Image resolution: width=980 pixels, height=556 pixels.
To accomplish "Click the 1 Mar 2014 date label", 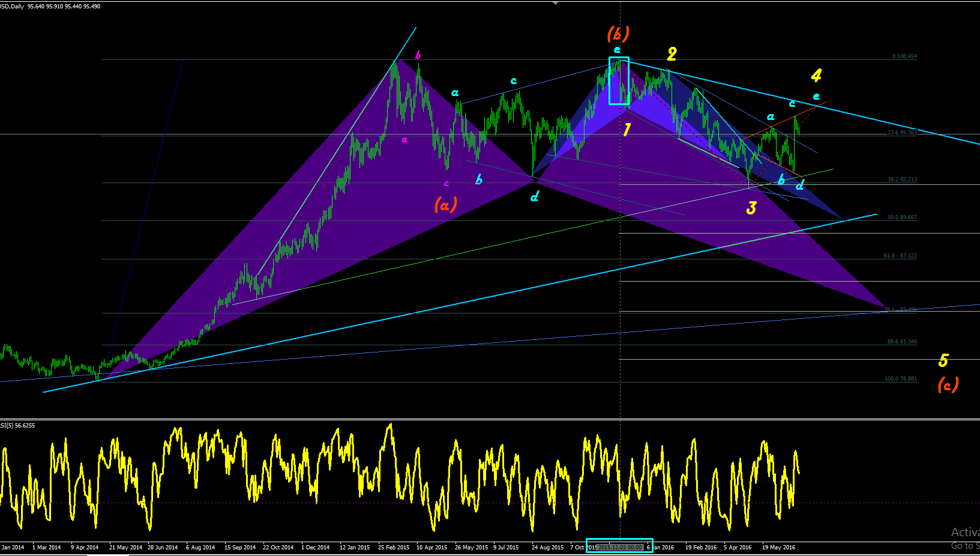I will [x=47, y=547].
